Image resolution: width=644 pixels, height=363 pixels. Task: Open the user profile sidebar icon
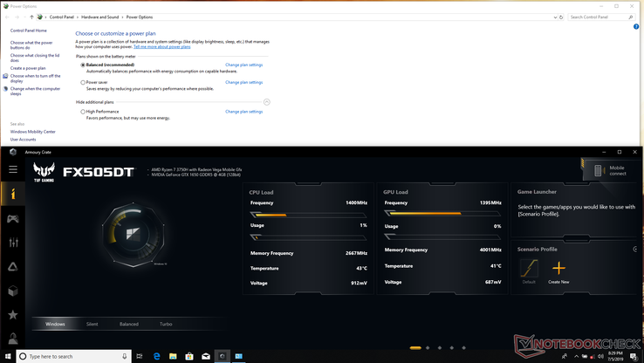point(13,339)
